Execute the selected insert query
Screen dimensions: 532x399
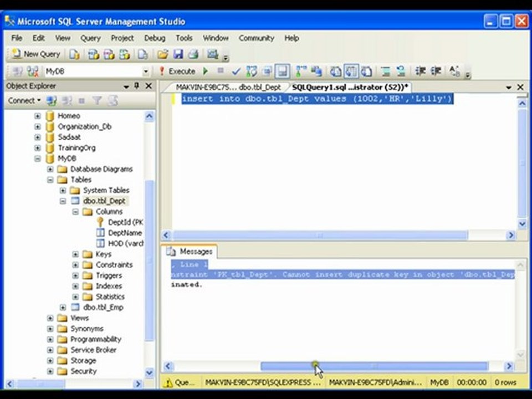click(x=177, y=71)
